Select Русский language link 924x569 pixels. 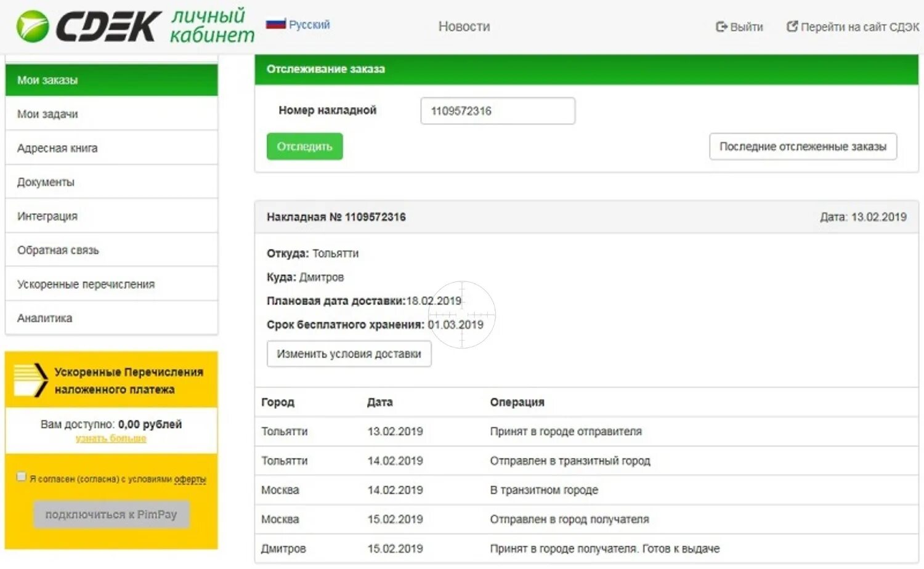tap(309, 25)
